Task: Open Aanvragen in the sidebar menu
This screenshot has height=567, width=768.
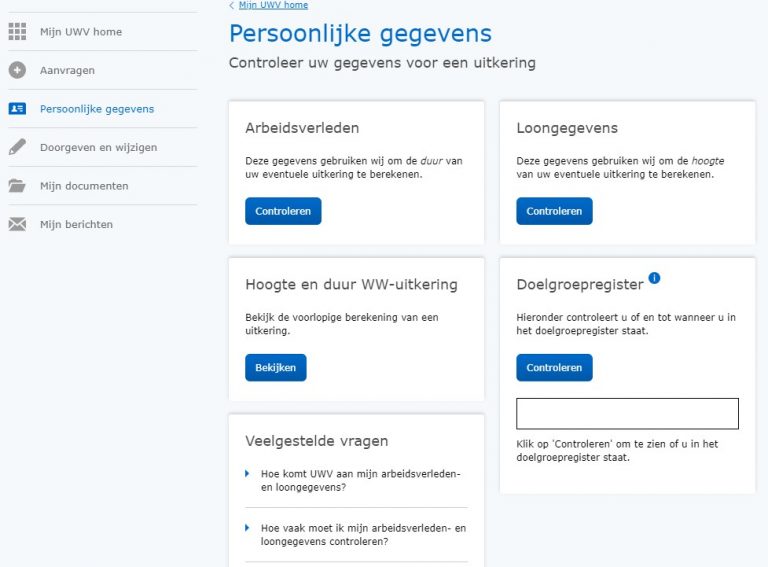Action: click(x=67, y=71)
